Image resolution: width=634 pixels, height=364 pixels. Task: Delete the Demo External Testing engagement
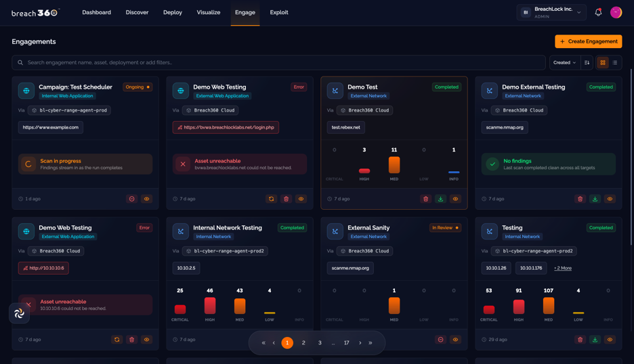coord(580,199)
